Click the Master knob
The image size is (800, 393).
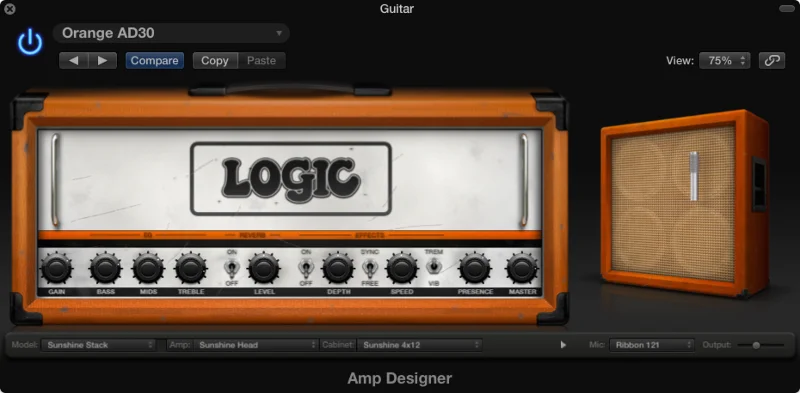[522, 268]
